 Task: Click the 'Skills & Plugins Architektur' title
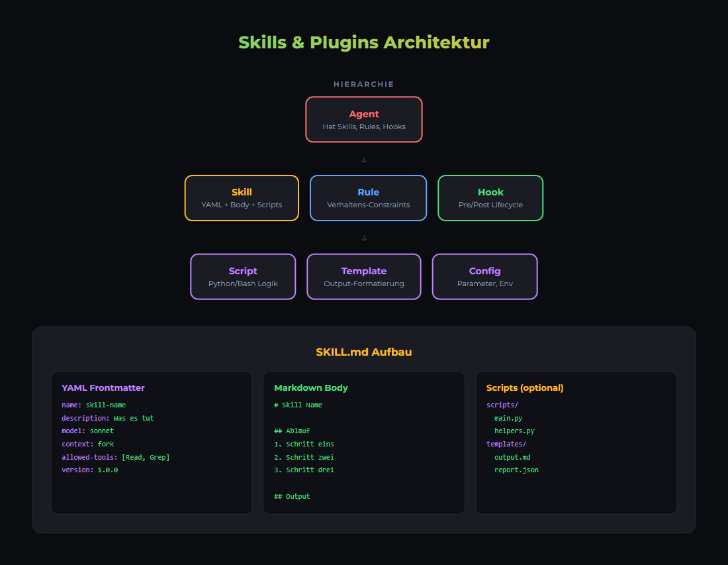coord(364,42)
